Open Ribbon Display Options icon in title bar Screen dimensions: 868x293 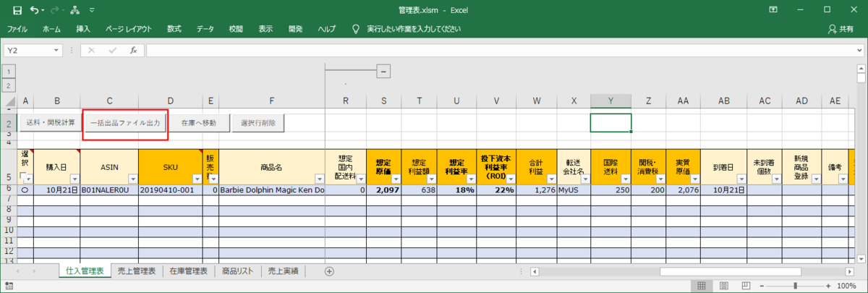[x=773, y=10]
